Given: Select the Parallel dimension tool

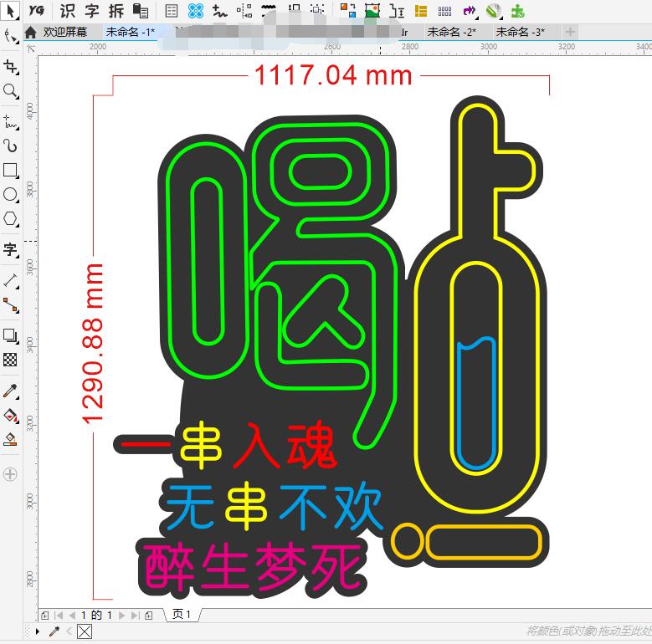Looking at the screenshot, I should pos(10,281).
